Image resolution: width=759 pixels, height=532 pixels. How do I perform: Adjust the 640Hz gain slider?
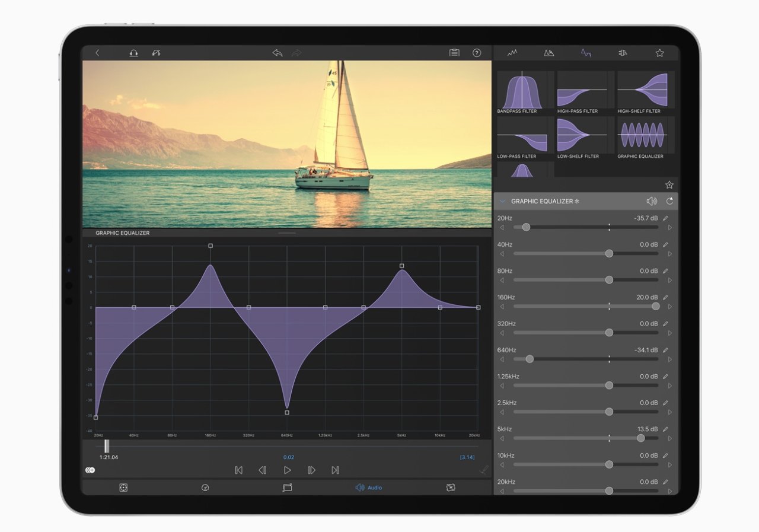point(530,359)
